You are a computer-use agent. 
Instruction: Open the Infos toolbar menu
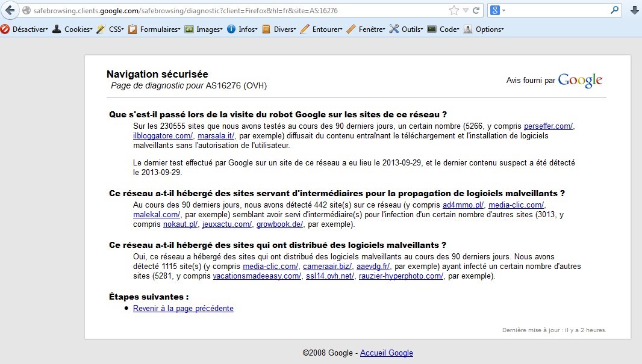[242, 29]
